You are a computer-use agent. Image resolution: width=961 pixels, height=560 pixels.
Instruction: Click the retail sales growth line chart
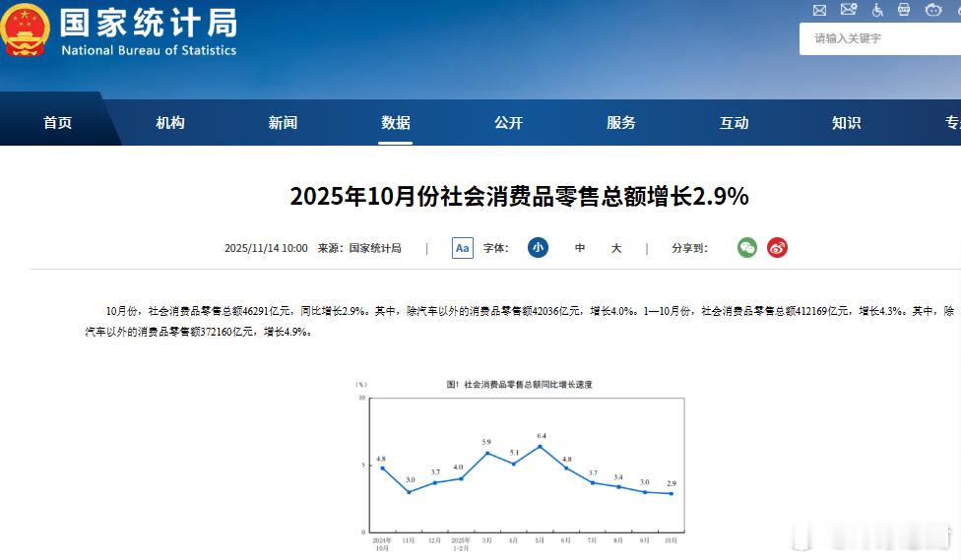[x=520, y=466]
